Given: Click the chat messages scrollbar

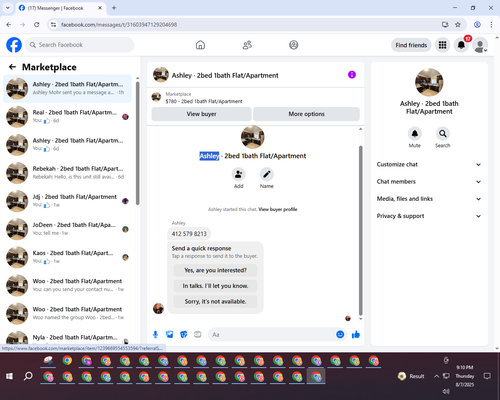Looking at the screenshot, I should [360, 230].
